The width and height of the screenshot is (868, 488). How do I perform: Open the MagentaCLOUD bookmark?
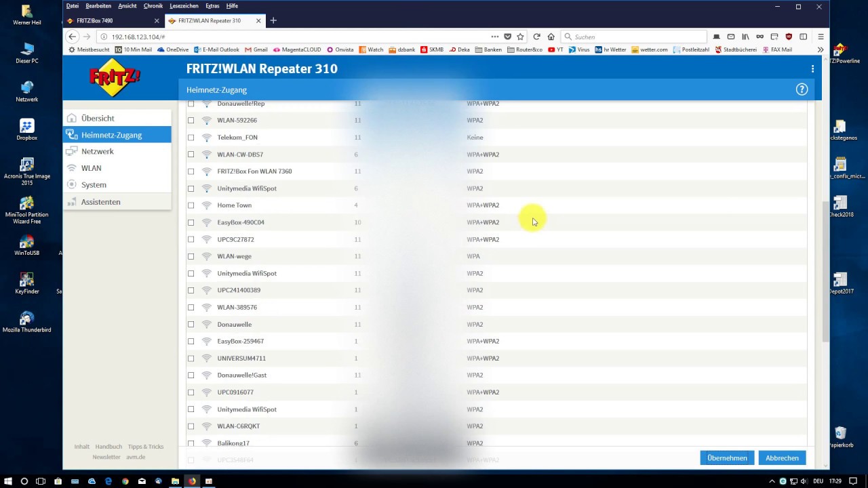297,49
